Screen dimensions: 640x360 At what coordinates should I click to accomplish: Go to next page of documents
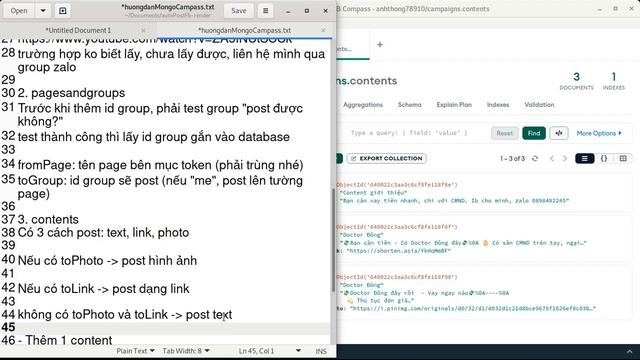pos(565,158)
